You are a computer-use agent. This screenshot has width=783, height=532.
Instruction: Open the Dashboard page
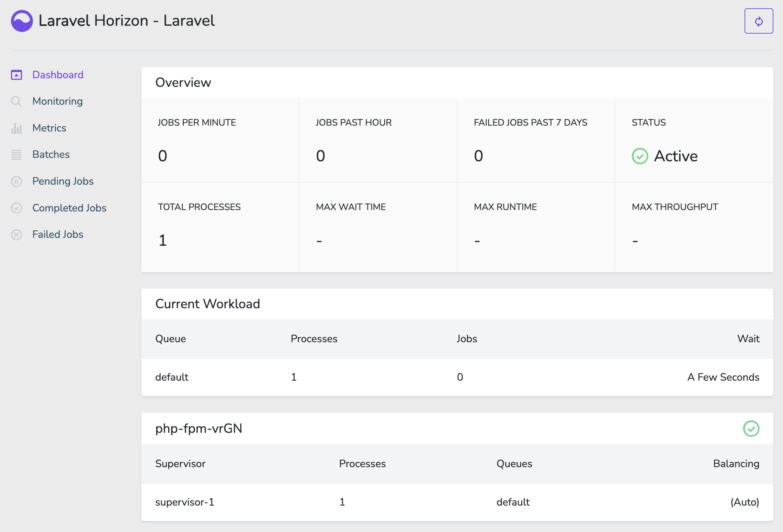tap(58, 75)
